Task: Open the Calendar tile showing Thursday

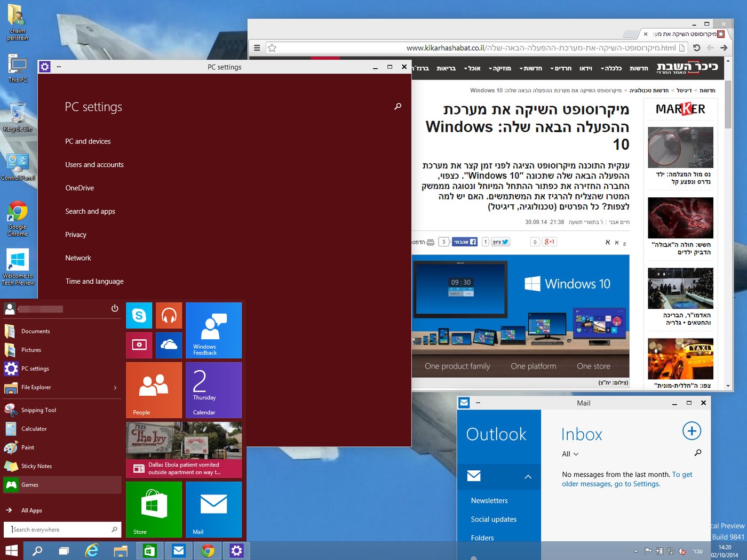Action: [x=213, y=390]
